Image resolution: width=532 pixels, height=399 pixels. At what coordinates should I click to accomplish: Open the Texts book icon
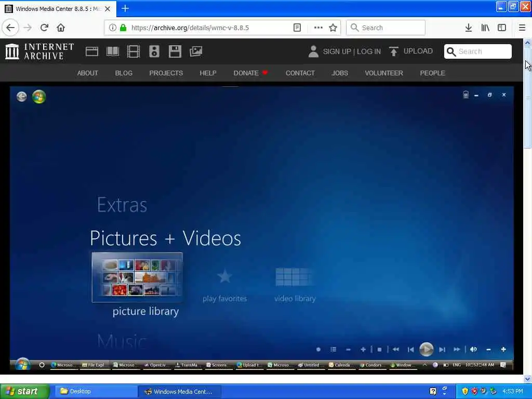pos(113,51)
